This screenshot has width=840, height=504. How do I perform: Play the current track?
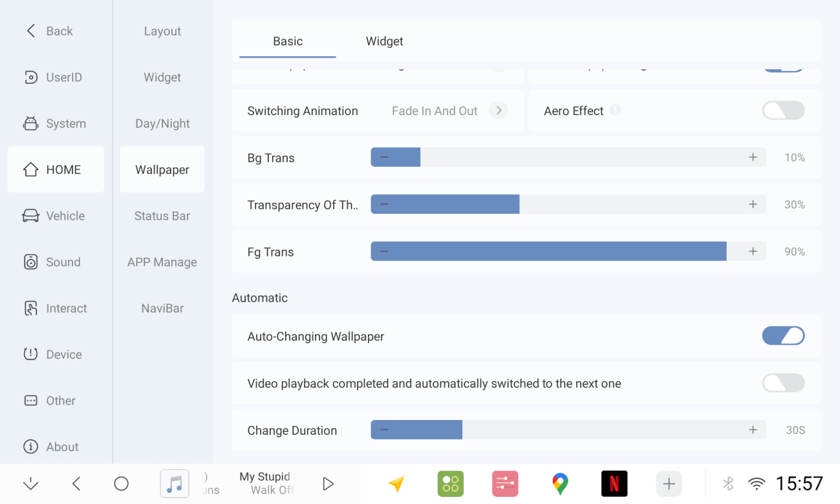[328, 483]
